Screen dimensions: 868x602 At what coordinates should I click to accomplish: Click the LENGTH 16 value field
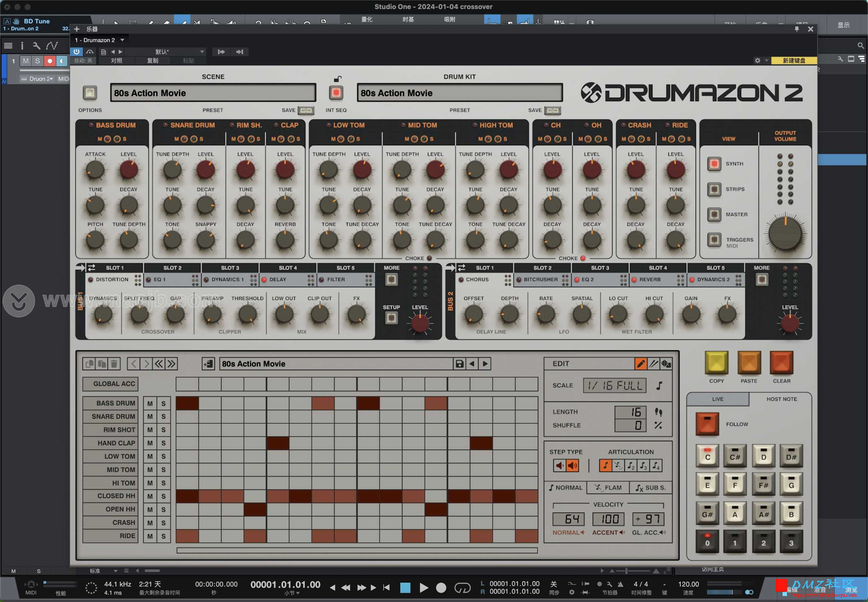[631, 412]
